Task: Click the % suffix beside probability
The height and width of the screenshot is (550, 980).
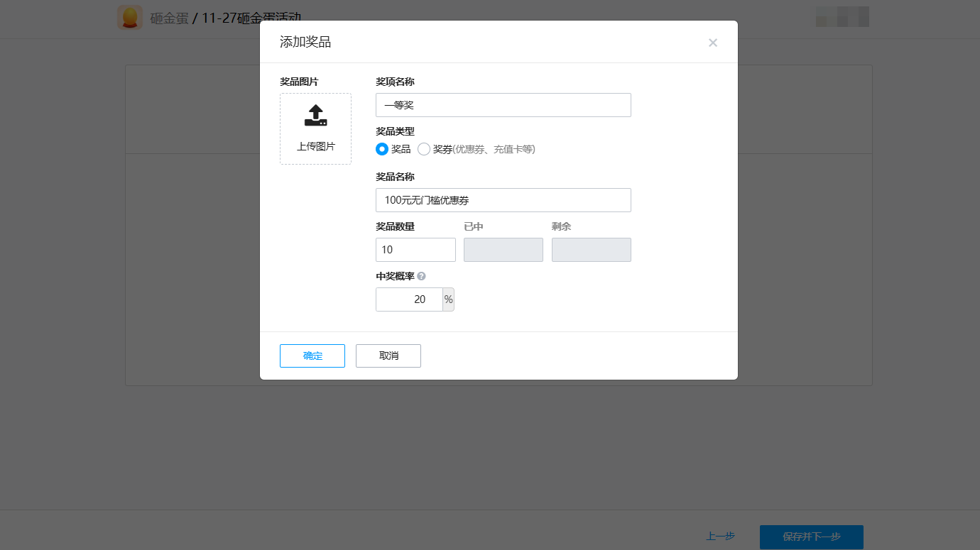Action: [x=448, y=299]
